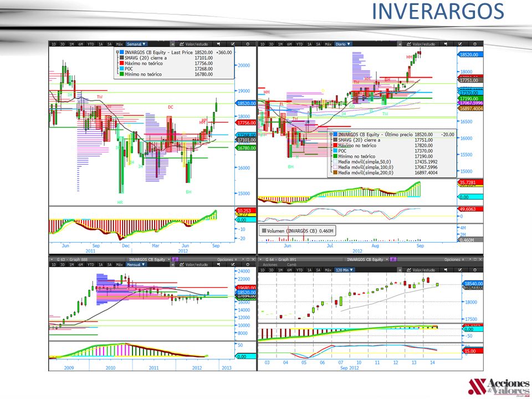Open settings gear in the Mensual chart toolbar
Viewport: 532px width, 399px height.
point(248,265)
